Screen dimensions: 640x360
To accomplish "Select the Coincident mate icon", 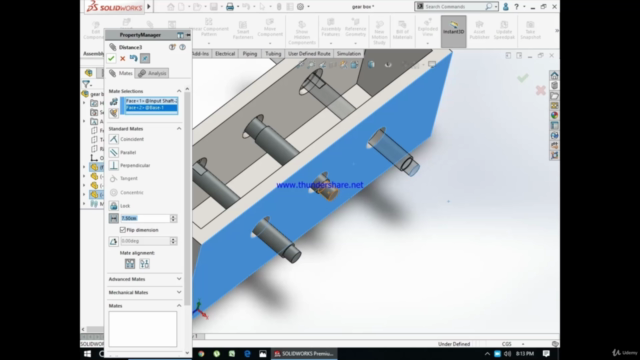I will (114, 139).
